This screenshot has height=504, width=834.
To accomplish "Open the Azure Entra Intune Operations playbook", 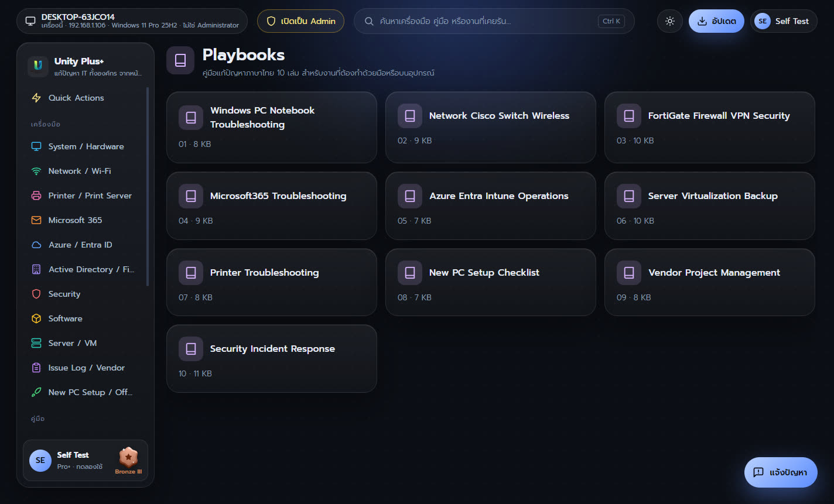I will [x=491, y=205].
